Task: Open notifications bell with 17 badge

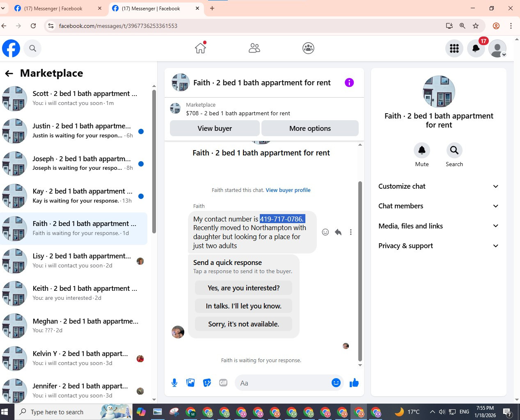Action: tap(476, 48)
